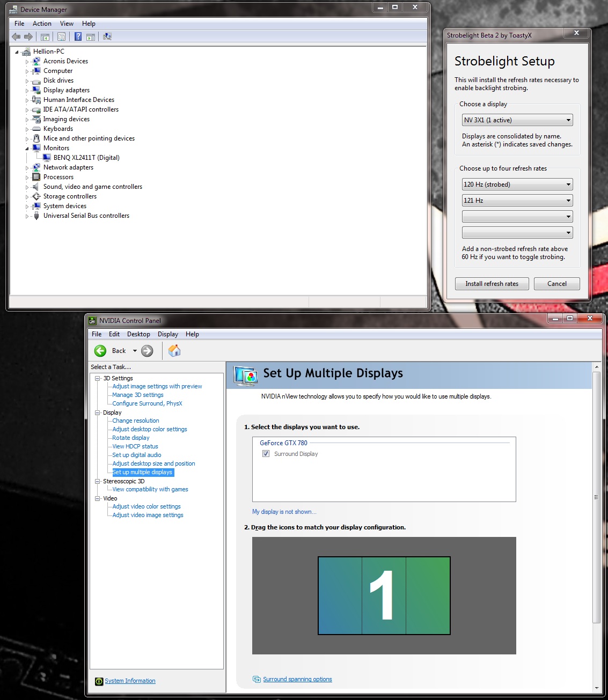Click the NVIDIA panel vertical scrollbar

pos(596,497)
